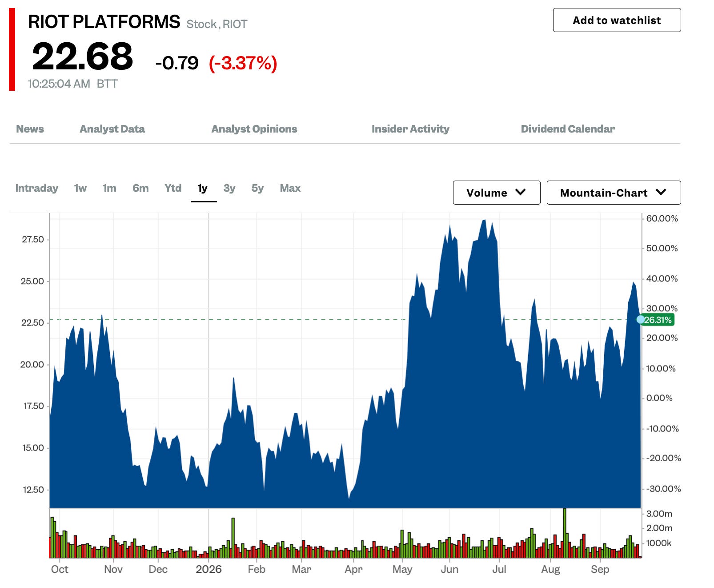Image resolution: width=714 pixels, height=588 pixels.
Task: Switch the chart to Max range
Action: [290, 188]
